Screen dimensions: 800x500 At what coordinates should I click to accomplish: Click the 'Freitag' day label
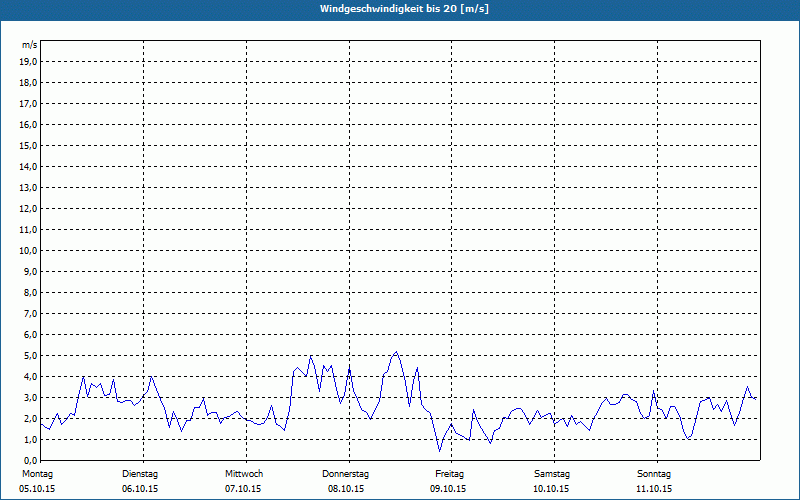[x=449, y=474]
